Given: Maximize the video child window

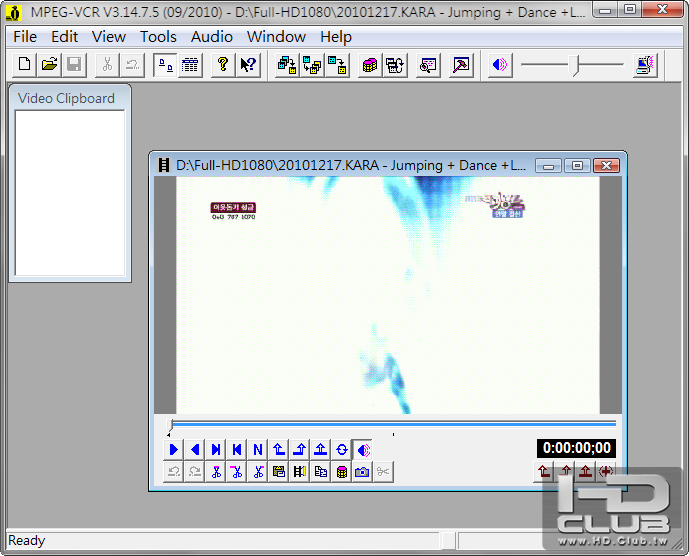Looking at the screenshot, I should coord(577,166).
